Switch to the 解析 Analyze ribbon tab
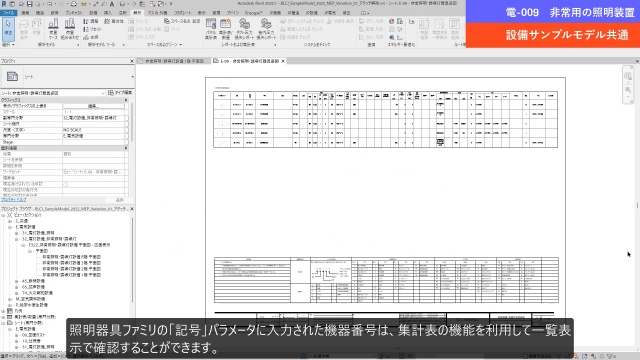Screen dimensions: 640x360 point(137,13)
